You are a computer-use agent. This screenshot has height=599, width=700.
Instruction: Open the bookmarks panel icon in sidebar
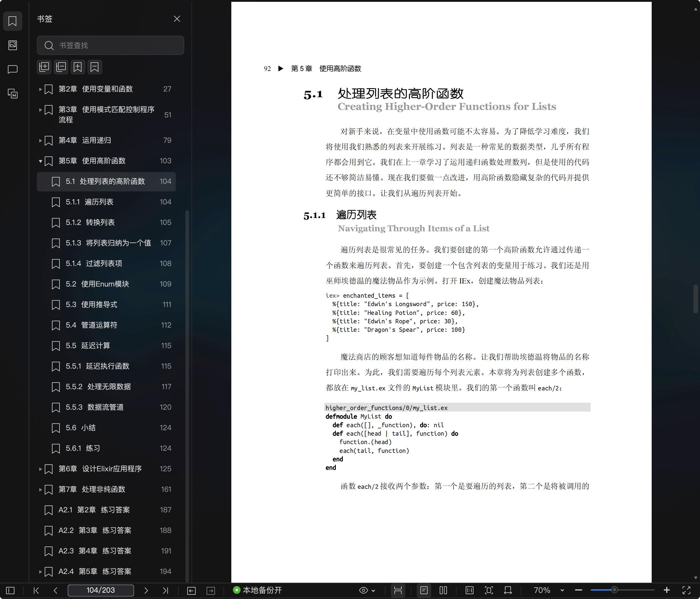[x=12, y=21]
